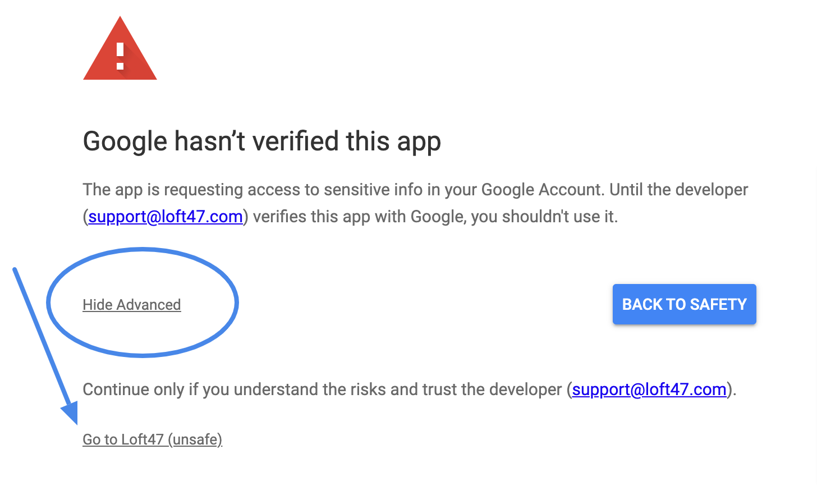Open the Go to Loft47 (unsafe) link

(x=153, y=439)
